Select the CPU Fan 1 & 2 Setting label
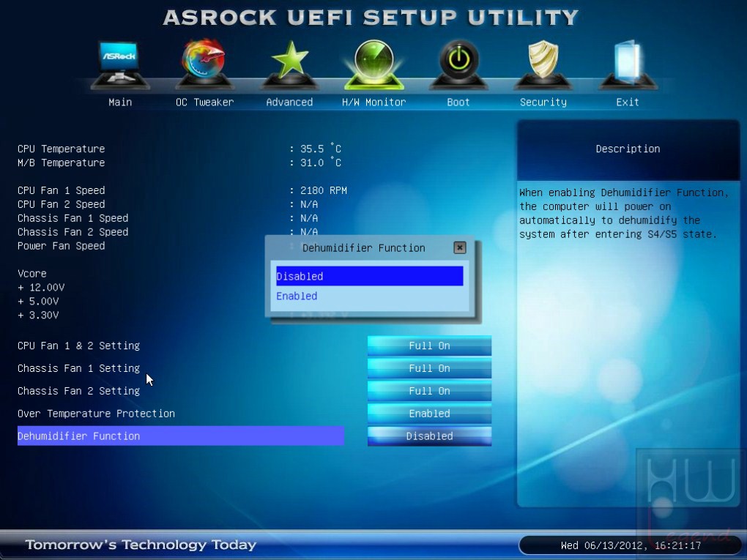 click(x=78, y=346)
